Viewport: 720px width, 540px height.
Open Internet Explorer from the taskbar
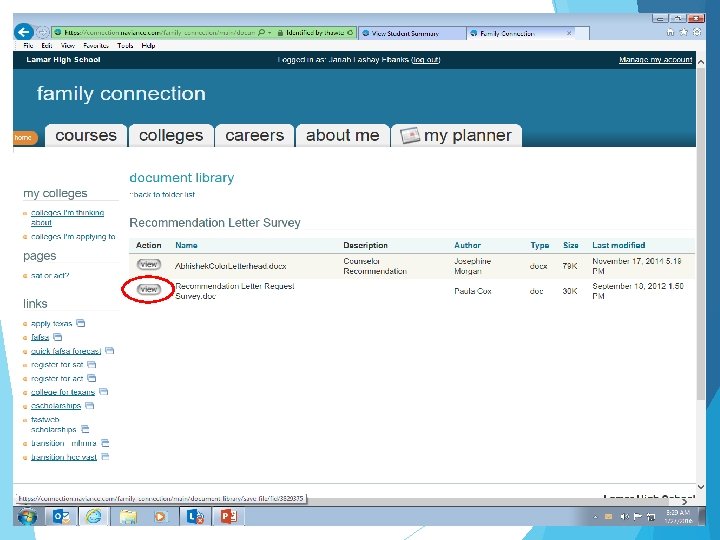coord(94,517)
